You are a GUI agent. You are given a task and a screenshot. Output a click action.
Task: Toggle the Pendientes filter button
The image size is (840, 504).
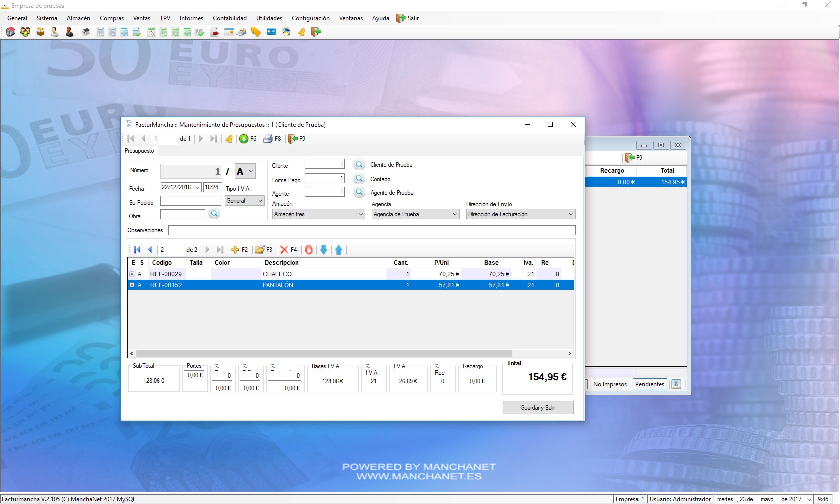[x=649, y=384]
